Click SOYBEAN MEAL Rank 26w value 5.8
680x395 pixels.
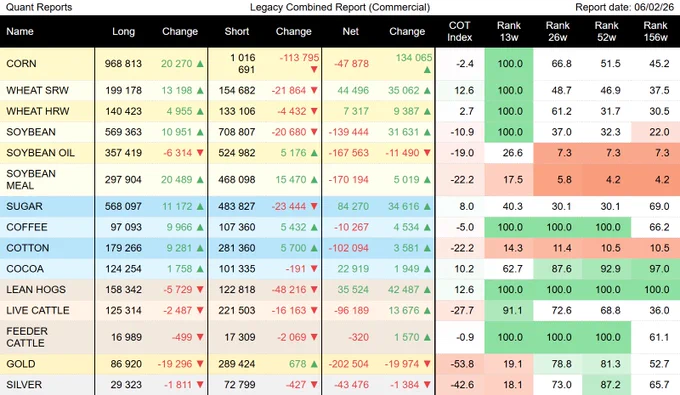click(564, 180)
